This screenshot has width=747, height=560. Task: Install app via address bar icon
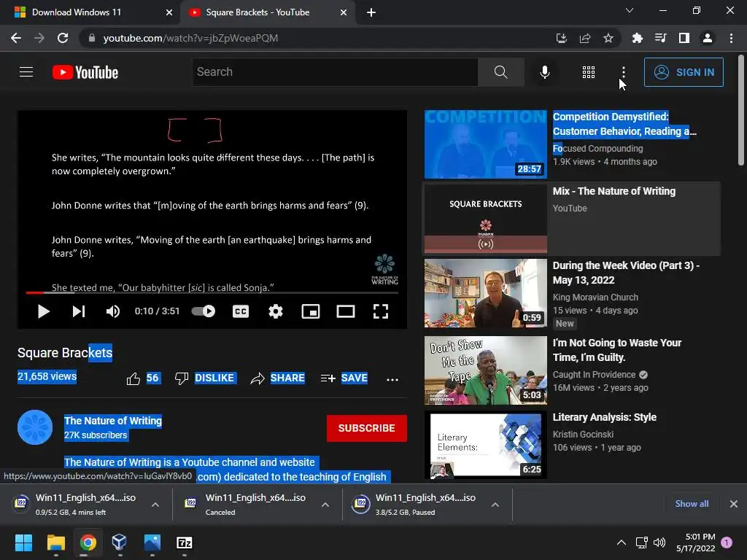click(x=561, y=38)
